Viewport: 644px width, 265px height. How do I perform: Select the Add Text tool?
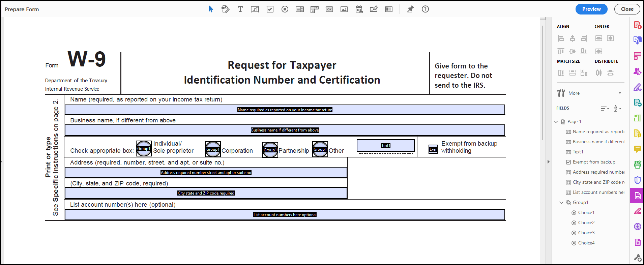pos(240,9)
